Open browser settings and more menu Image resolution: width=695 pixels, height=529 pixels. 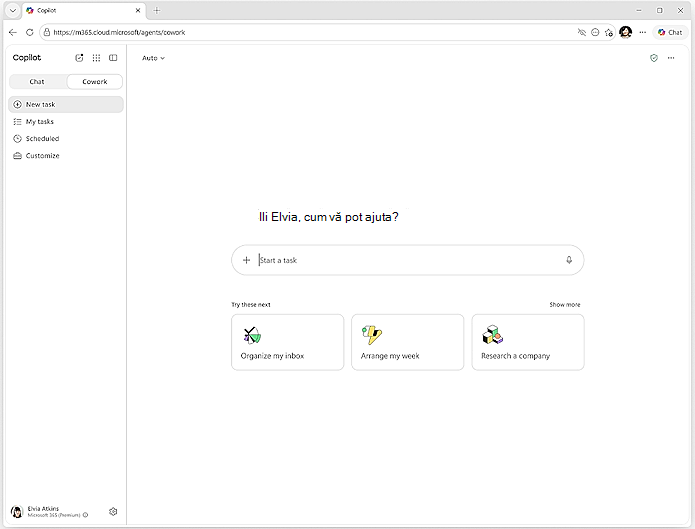[643, 32]
